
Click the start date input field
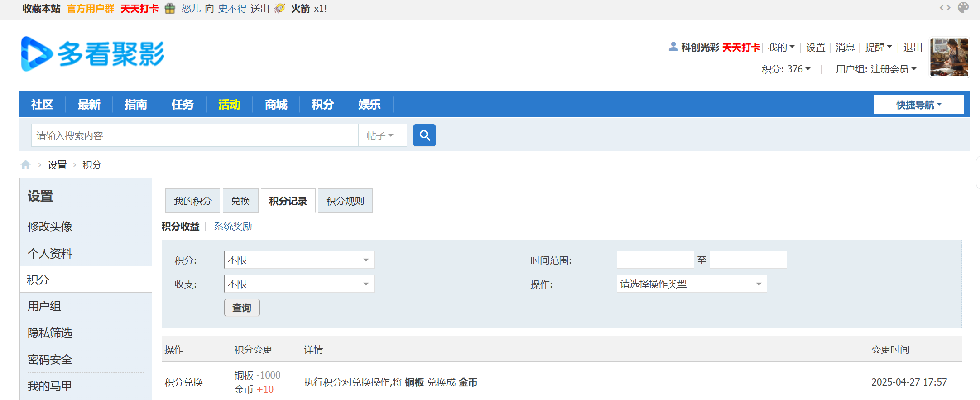click(655, 260)
